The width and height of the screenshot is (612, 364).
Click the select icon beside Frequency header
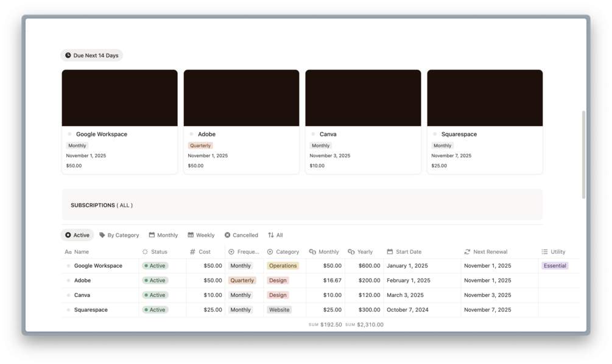point(231,252)
